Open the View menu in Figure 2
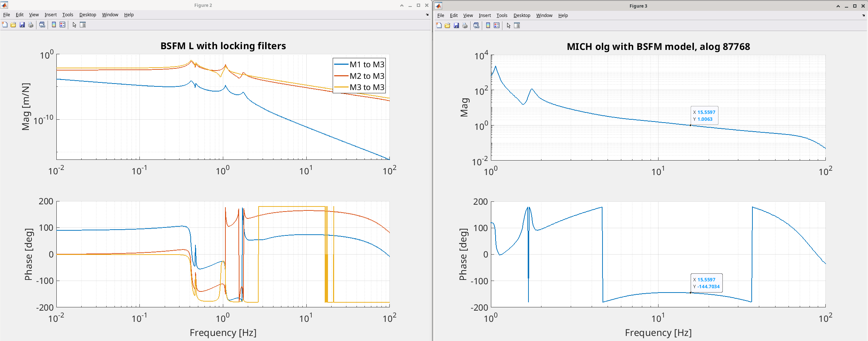 pos(34,15)
